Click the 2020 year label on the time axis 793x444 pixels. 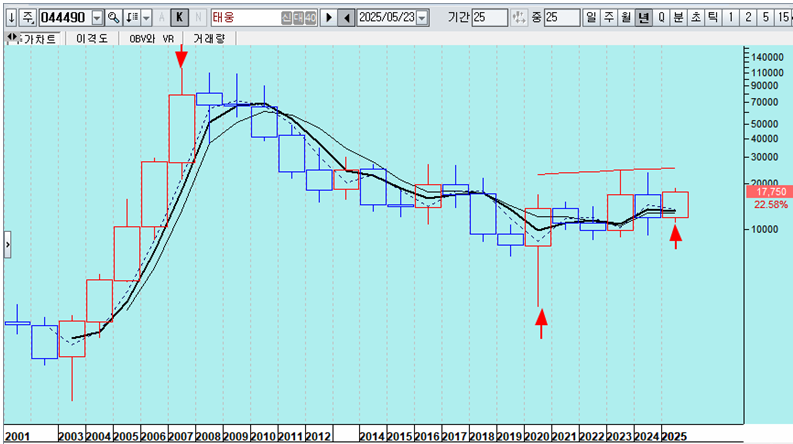point(537,436)
